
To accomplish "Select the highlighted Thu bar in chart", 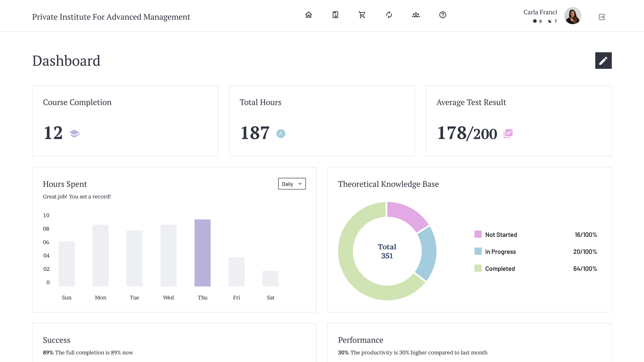I will tap(202, 253).
